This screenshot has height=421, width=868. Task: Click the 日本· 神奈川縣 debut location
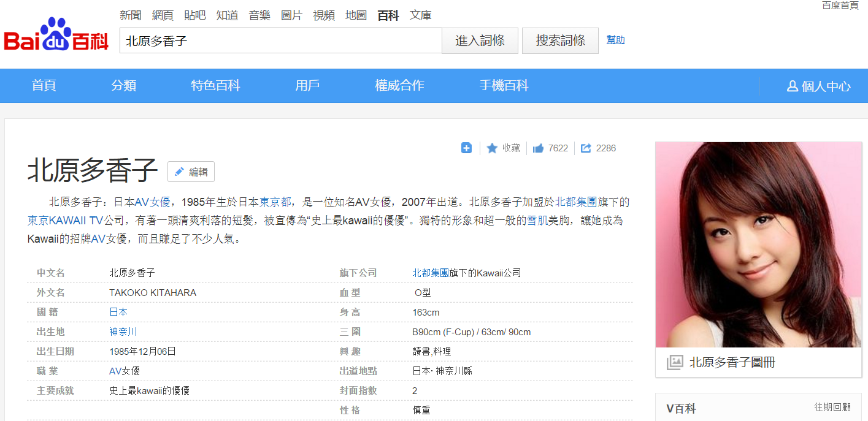pyautogui.click(x=442, y=371)
